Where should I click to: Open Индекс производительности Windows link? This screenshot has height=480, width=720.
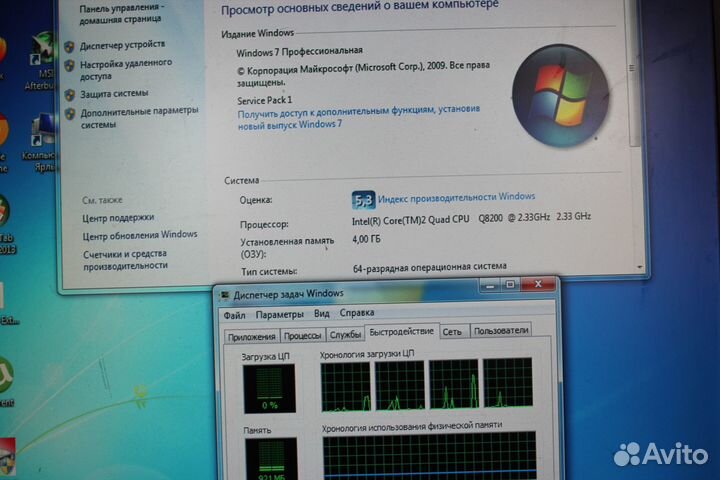(456, 198)
